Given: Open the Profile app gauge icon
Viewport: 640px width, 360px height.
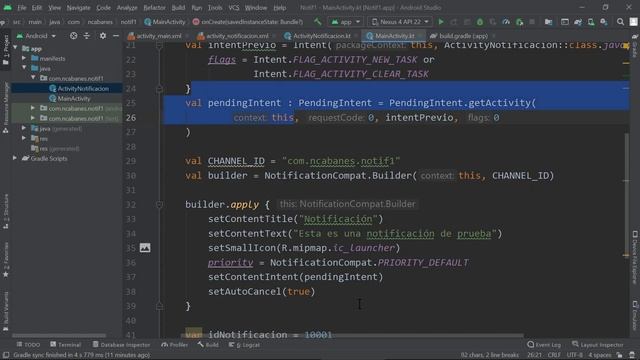Looking at the screenshot, I should tap(506, 22).
